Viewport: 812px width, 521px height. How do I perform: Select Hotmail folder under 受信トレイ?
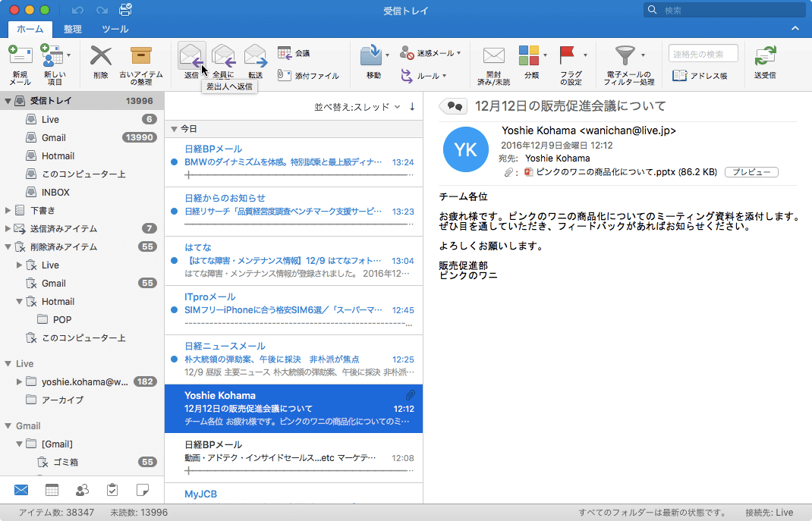pyautogui.click(x=82, y=155)
